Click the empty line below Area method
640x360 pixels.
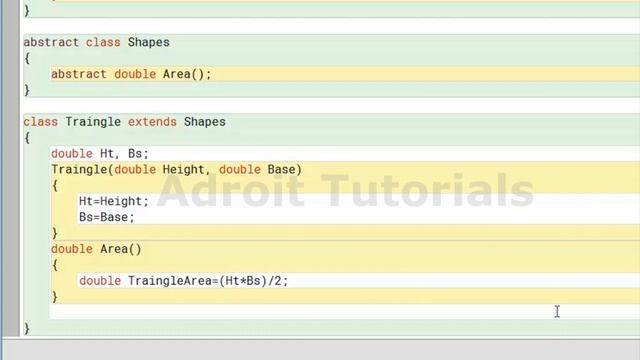[x=345, y=312]
